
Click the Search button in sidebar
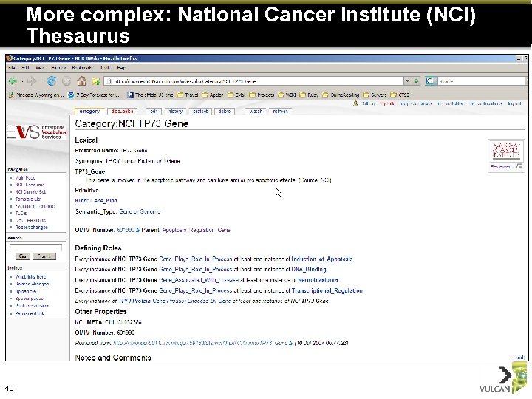point(44,256)
